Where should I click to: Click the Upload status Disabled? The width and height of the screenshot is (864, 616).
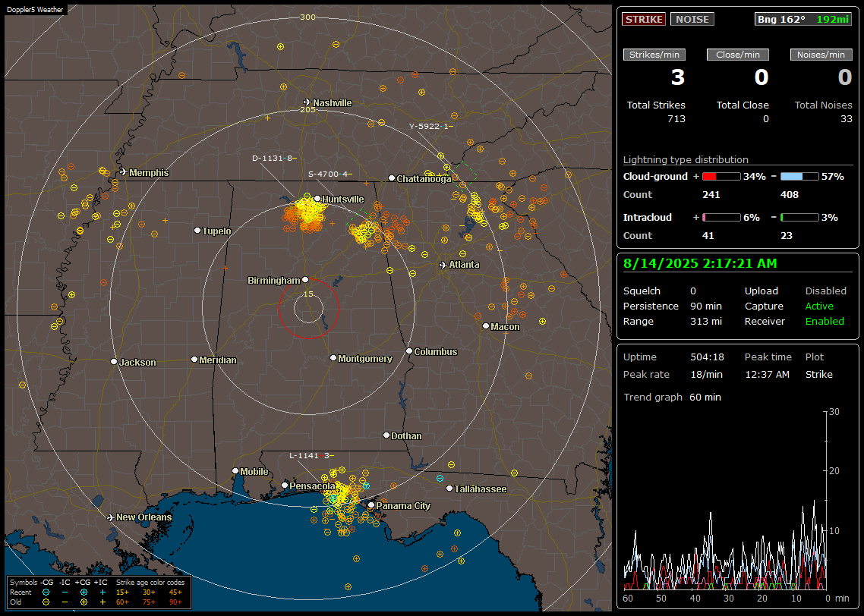point(825,291)
